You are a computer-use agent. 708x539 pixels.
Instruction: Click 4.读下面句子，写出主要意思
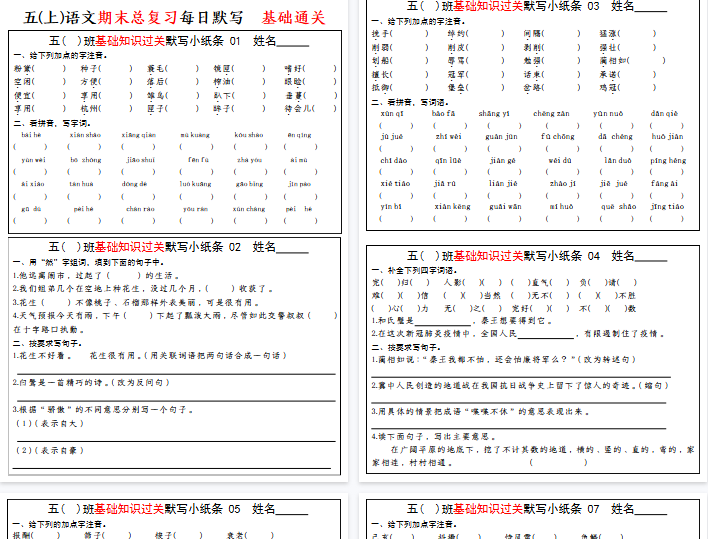(x=433, y=437)
